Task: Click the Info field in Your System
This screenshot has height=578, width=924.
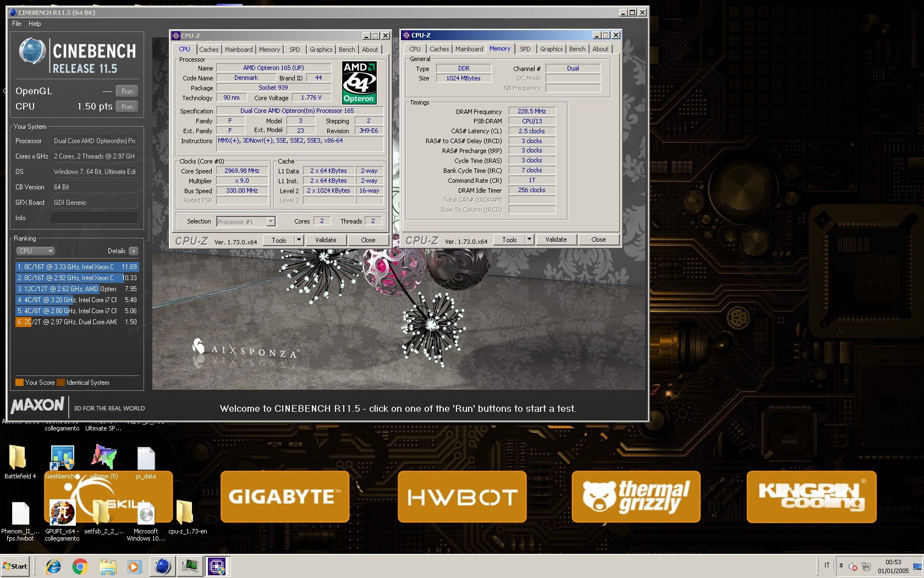Action: [x=95, y=218]
